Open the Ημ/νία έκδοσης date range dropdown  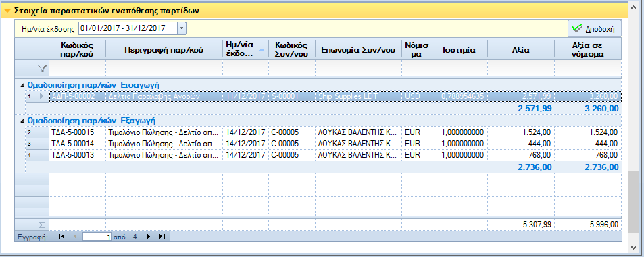(182, 28)
